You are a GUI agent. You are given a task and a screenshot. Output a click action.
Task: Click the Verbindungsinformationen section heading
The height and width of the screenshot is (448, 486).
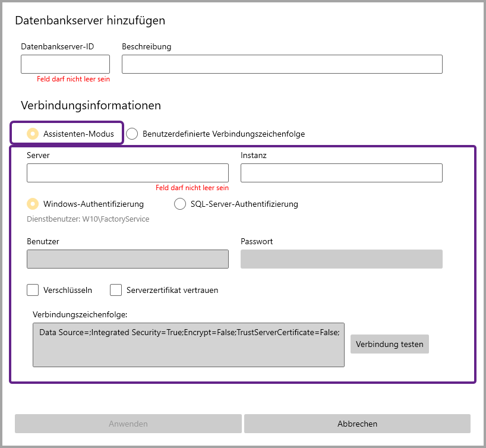coord(91,105)
